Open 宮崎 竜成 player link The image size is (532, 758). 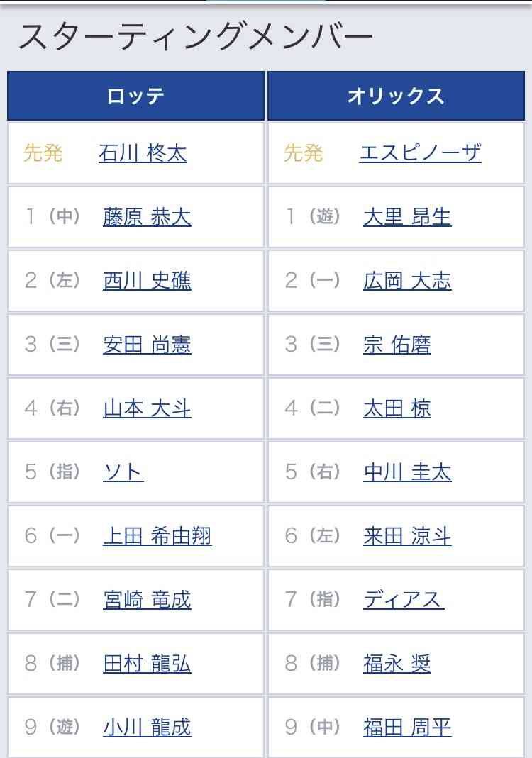[147, 599]
